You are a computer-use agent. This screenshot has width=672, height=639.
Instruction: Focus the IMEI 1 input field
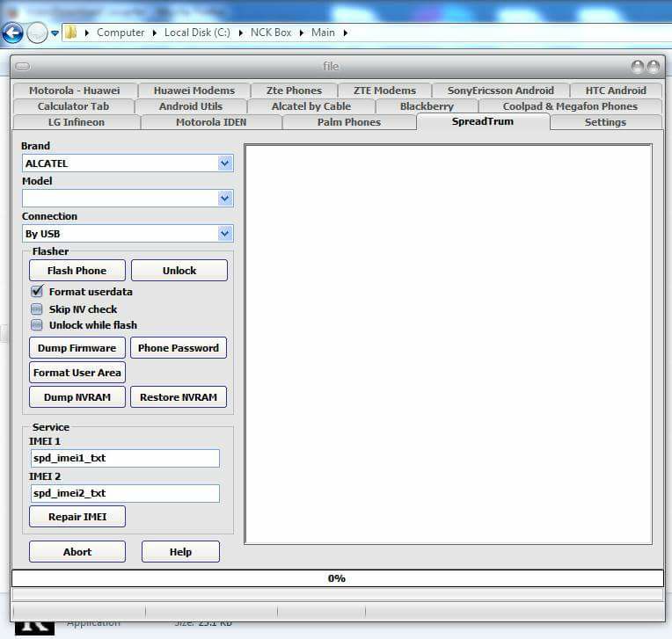(125, 458)
